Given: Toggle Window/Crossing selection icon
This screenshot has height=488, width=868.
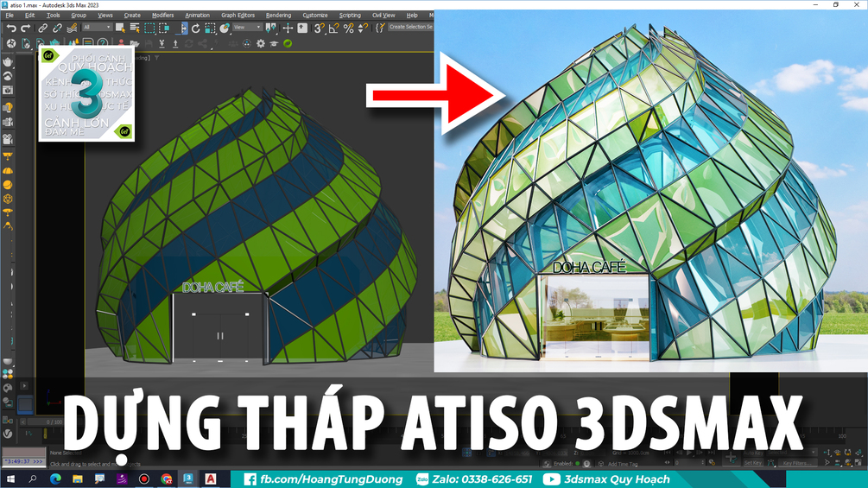Looking at the screenshot, I should 164,28.
